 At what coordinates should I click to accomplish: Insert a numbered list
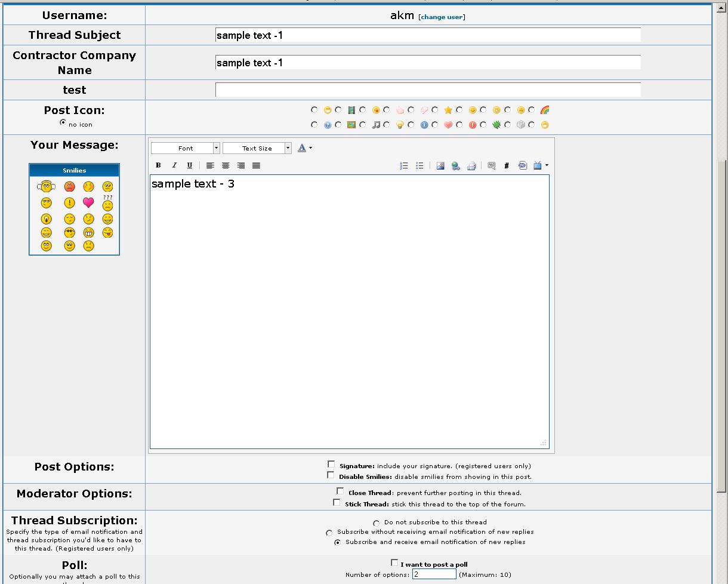click(404, 165)
